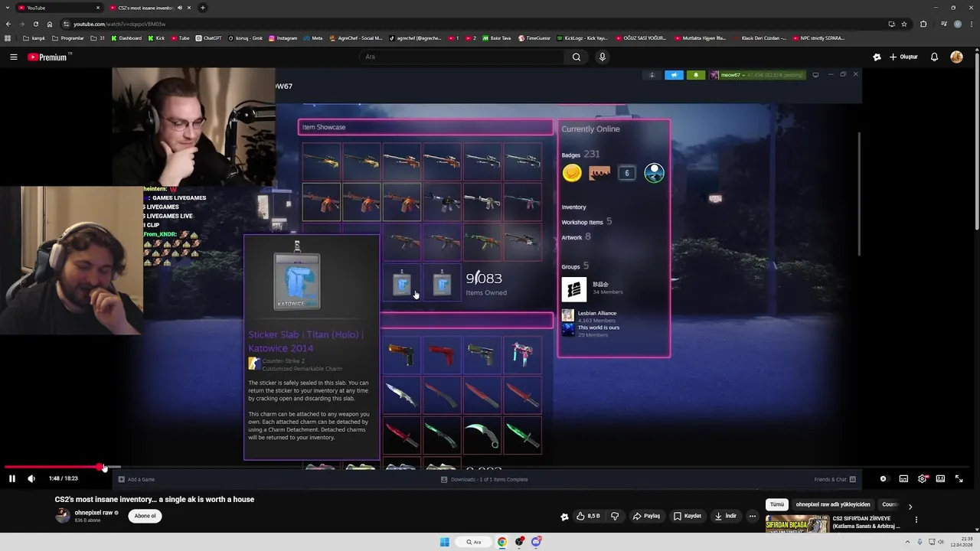980x551 pixels.
Task: Select 'ohnepixel raw adlı yükleyiciden' chip
Action: click(833, 504)
